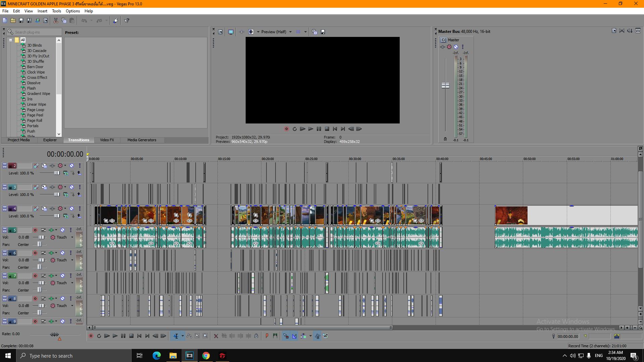
Task: Collapse the All folder in plug-in tree
Action: tap(10, 40)
